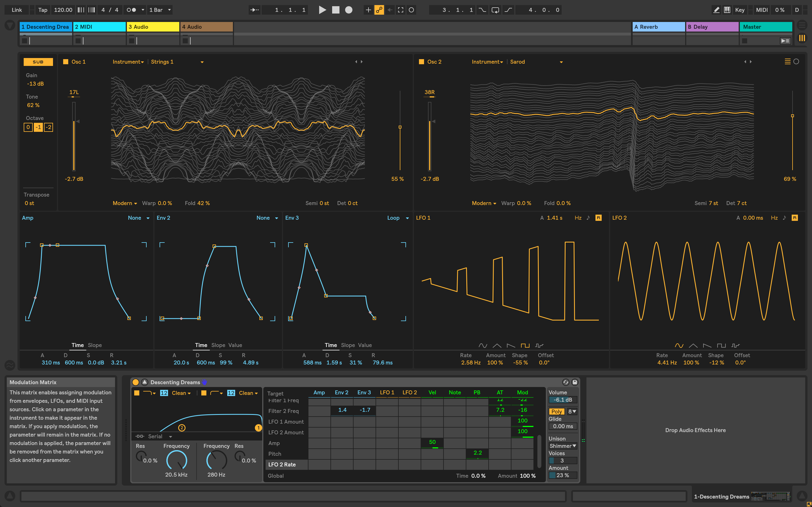Click the Draw Mode pencil icon
The width and height of the screenshot is (812, 507).
(x=716, y=10)
